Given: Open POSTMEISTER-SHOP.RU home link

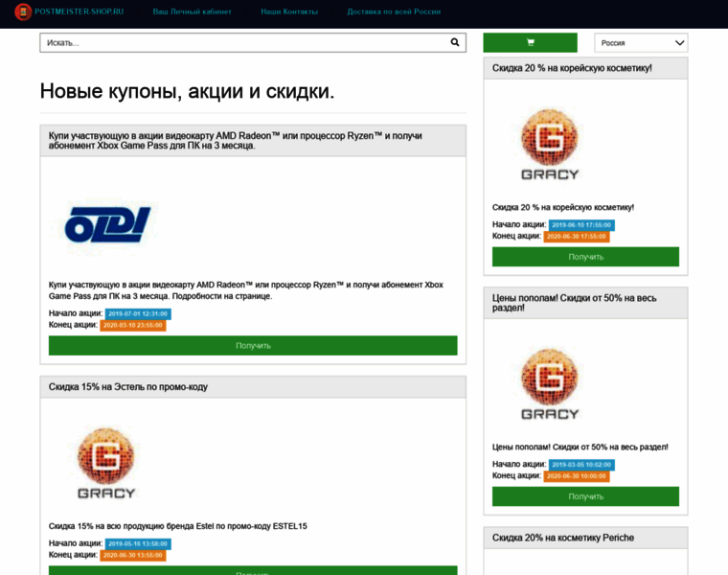Looking at the screenshot, I should click(79, 11).
